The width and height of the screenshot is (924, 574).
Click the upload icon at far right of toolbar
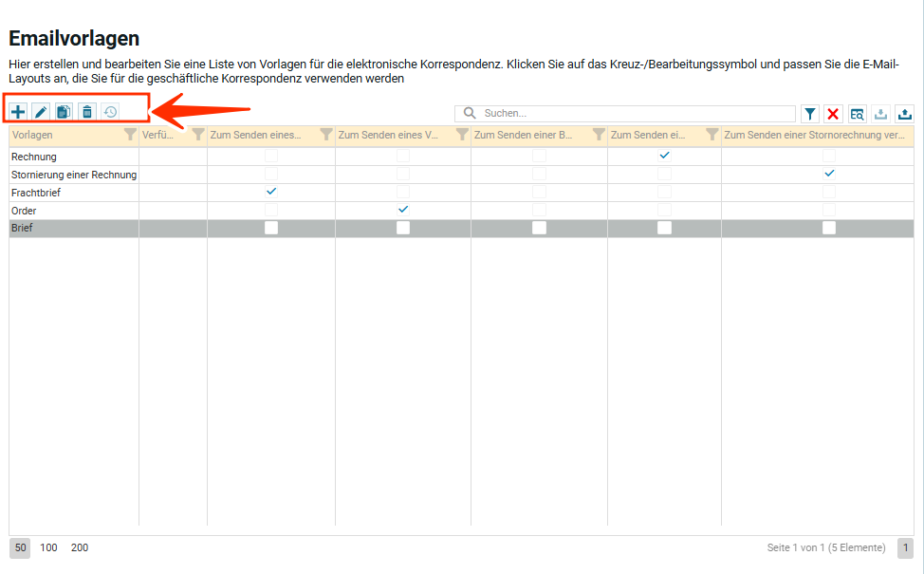pyautogui.click(x=904, y=114)
